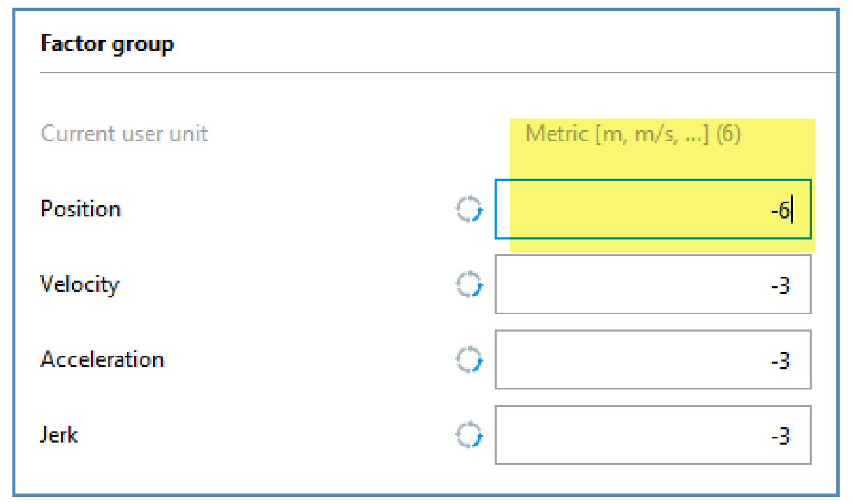Click the Position label

point(80,209)
